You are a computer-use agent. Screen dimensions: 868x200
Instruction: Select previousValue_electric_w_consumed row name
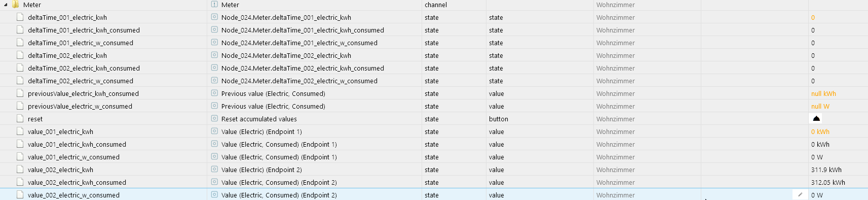[80, 107]
